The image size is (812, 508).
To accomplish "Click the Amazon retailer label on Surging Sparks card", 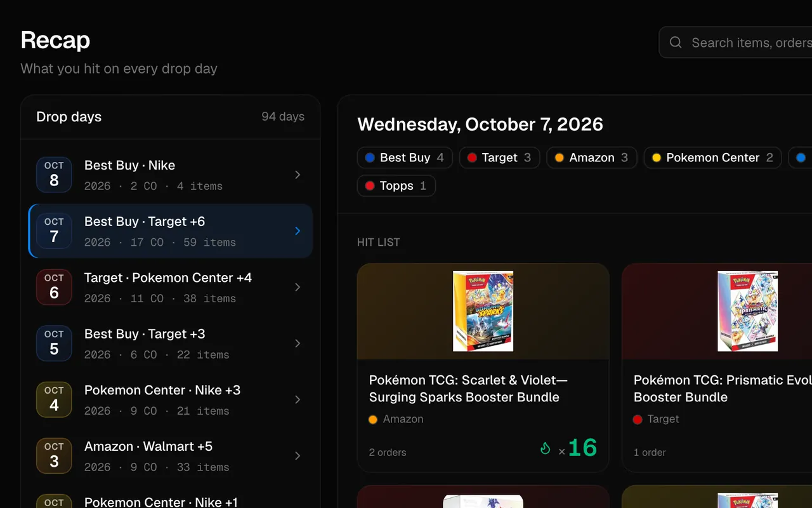I will coord(403,419).
